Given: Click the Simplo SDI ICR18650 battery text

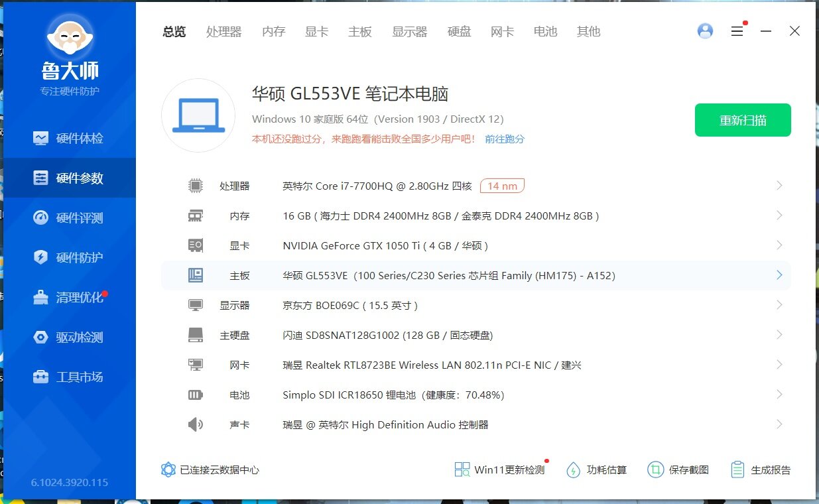Looking at the screenshot, I should coord(393,395).
